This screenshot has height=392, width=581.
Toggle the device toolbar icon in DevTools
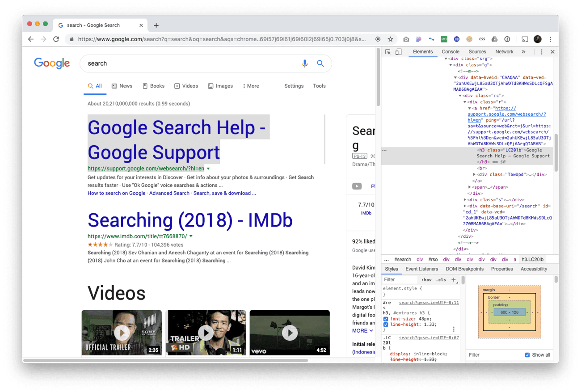coord(398,52)
